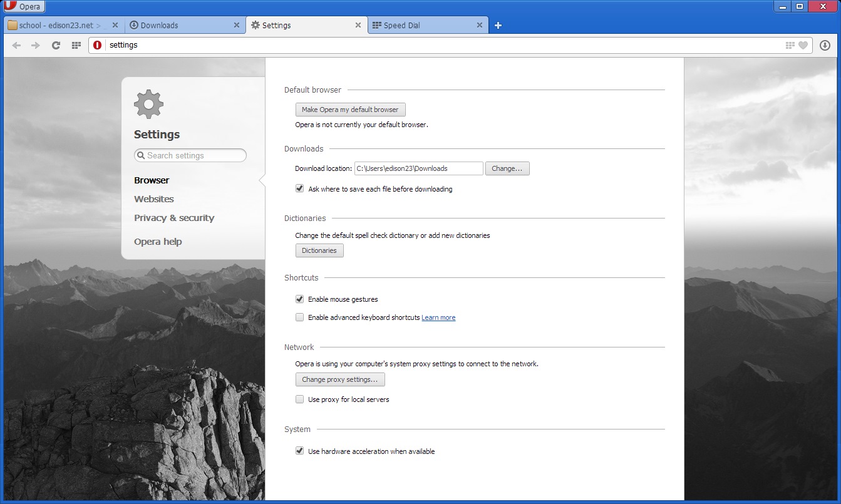Reload the current page
Viewport: 841px width, 504px height.
56,45
